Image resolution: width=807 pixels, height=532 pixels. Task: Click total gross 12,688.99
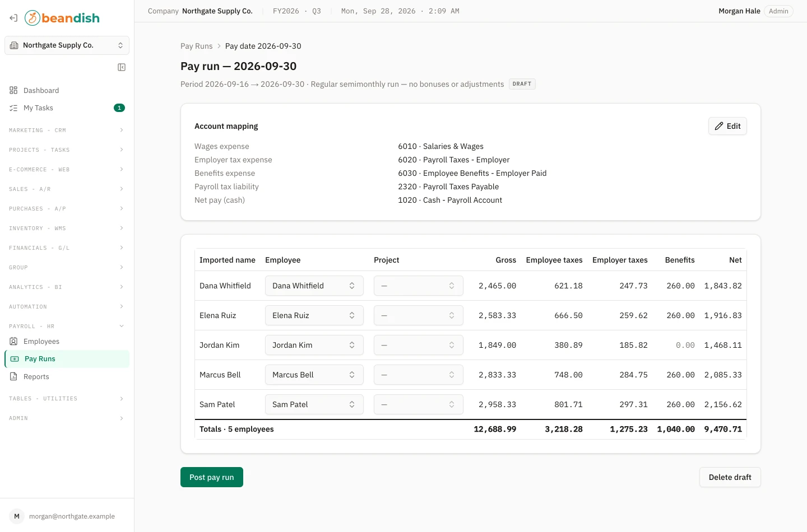click(x=495, y=429)
